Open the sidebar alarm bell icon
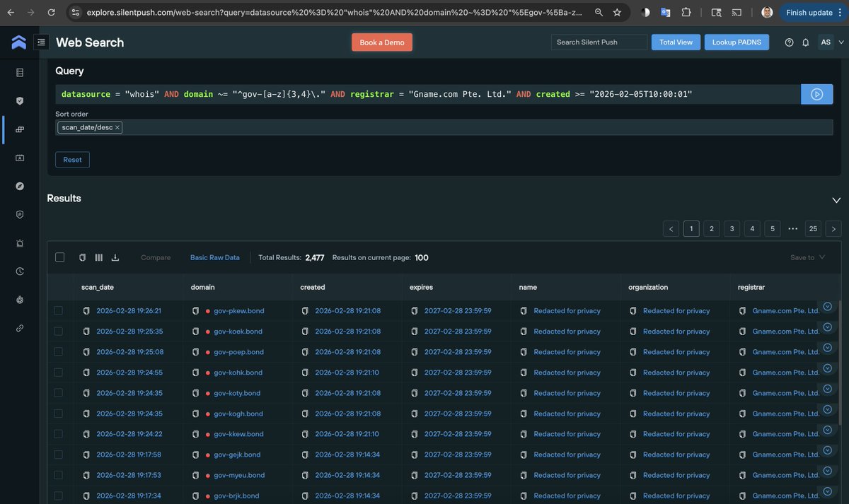This screenshot has height=504, width=849. [x=20, y=243]
